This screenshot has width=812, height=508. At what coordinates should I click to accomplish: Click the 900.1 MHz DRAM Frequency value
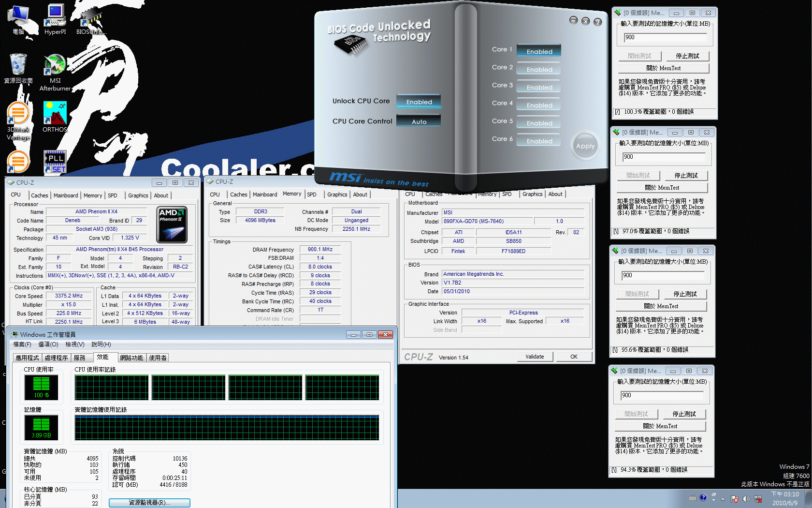(x=320, y=249)
